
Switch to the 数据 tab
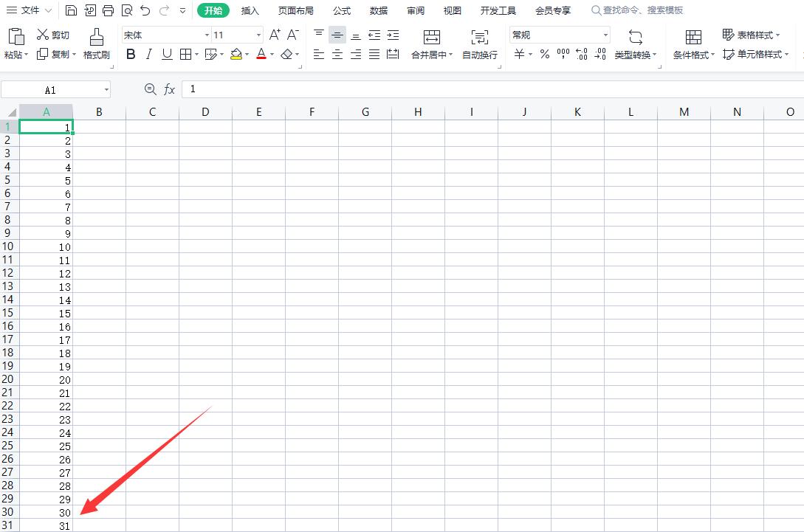tap(379, 10)
